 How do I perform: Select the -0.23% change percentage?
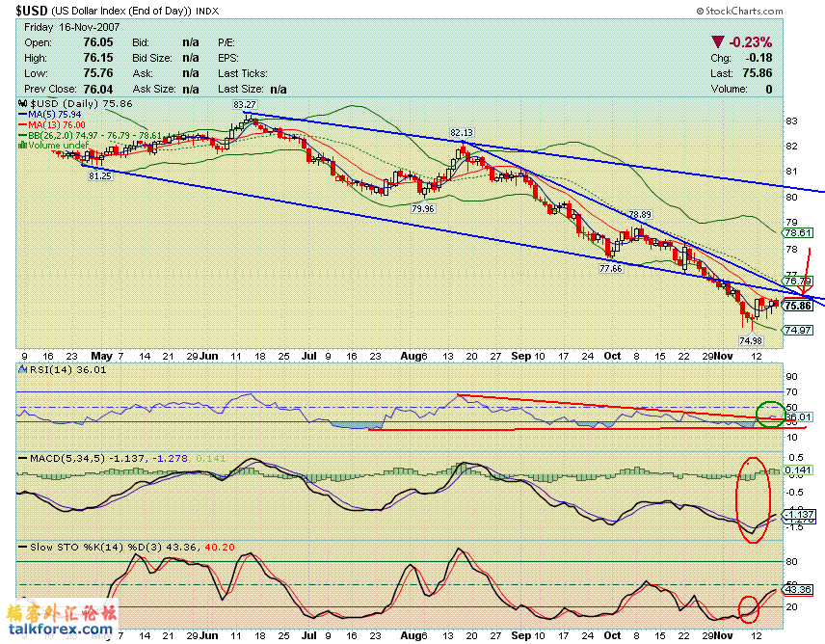pyautogui.click(x=750, y=42)
